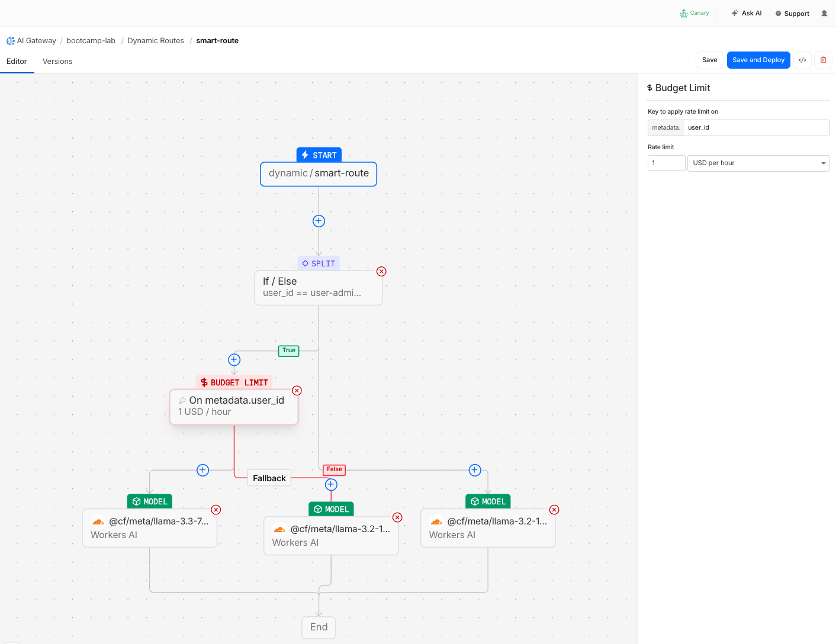Edit the rate limit value field
This screenshot has height=644, width=836.
click(x=667, y=163)
